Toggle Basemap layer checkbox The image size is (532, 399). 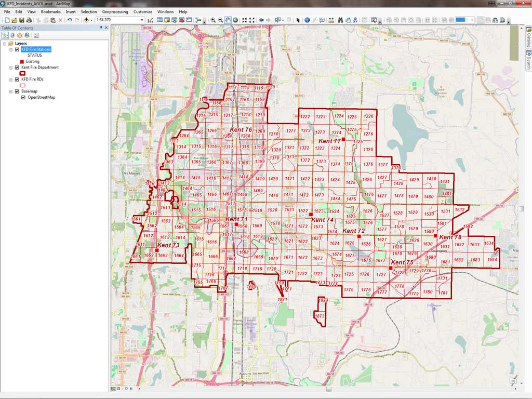[17, 91]
